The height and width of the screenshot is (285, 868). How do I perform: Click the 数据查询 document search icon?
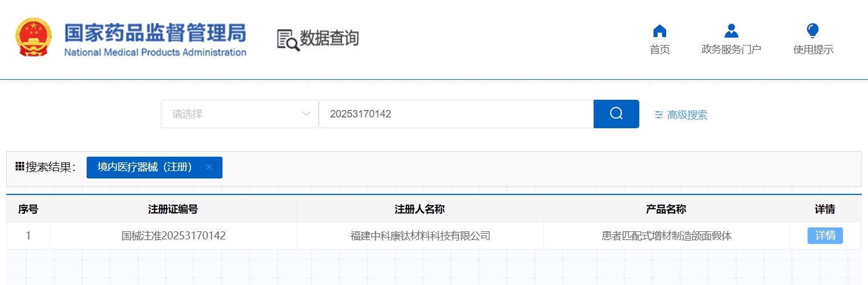(288, 39)
